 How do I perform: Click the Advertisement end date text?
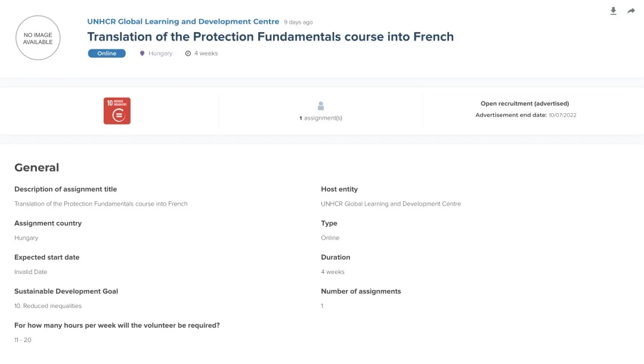pyautogui.click(x=525, y=115)
